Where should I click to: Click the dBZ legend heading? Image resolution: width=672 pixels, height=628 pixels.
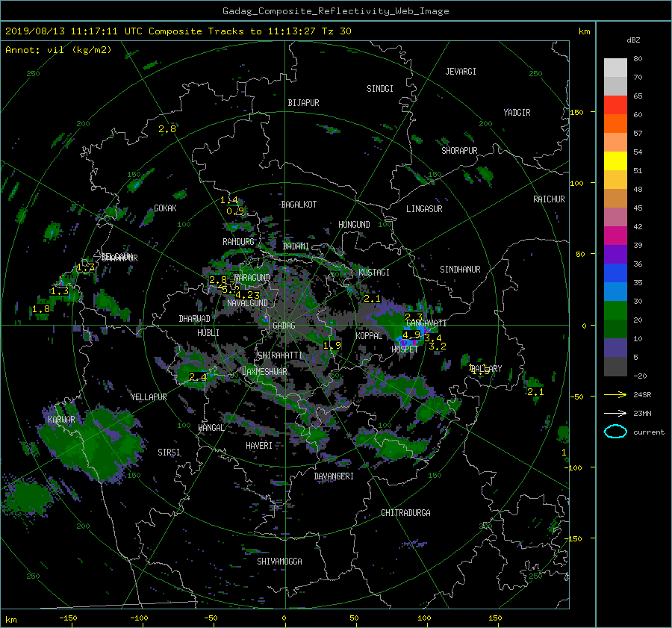(633, 40)
